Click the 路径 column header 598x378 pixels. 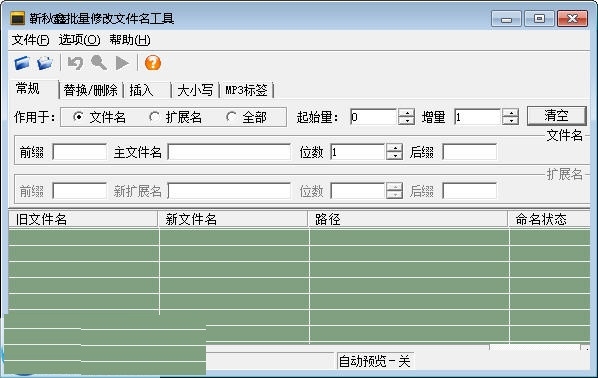(x=408, y=219)
